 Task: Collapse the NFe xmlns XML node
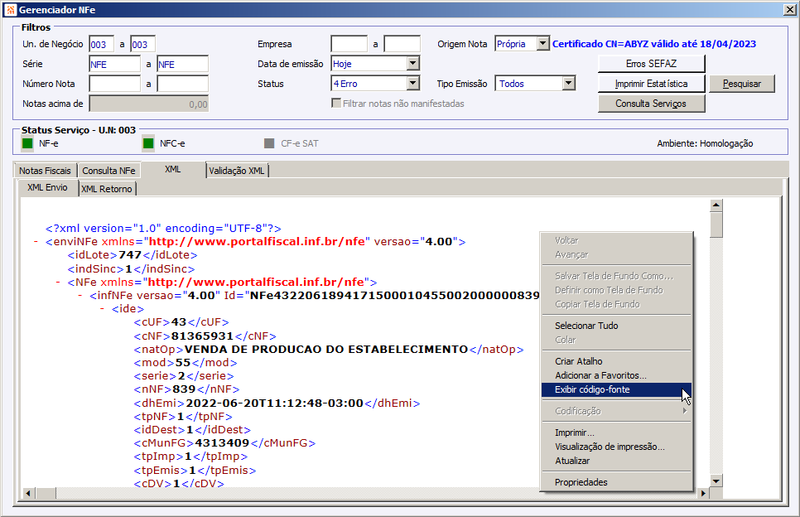click(x=58, y=282)
